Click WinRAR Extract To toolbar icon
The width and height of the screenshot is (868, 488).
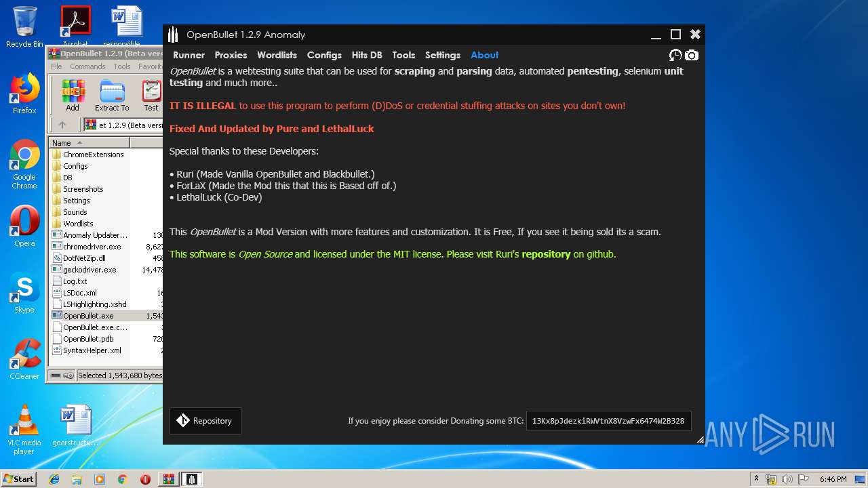coord(112,96)
